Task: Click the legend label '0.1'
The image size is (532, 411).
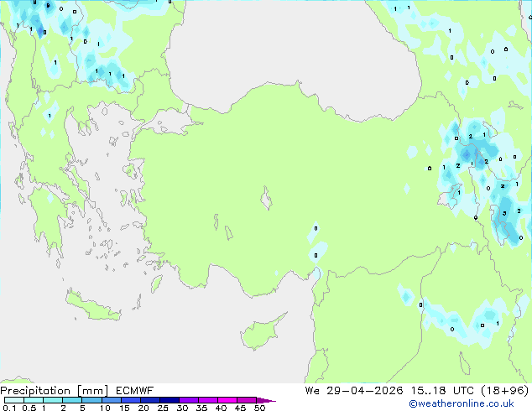Action: point(9,408)
